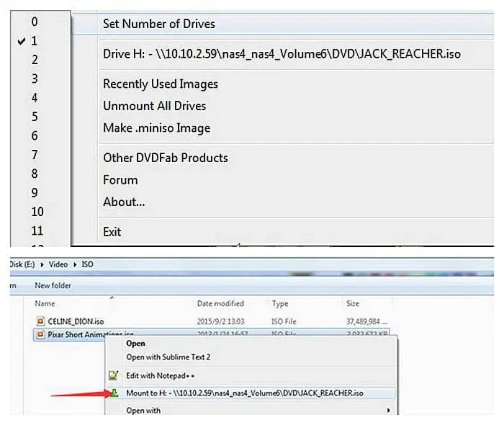Choose 8 as number of drives
Screen dimensions: 504x425
35,174
